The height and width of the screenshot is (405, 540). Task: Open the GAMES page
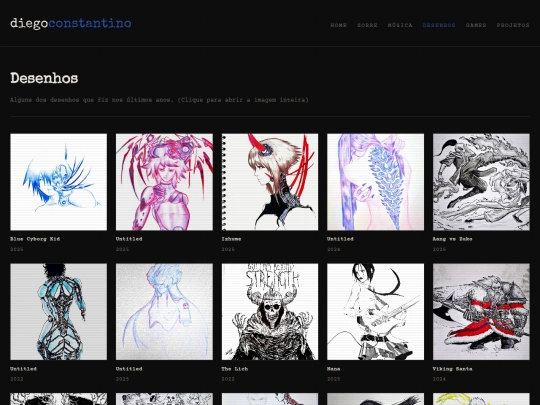(476, 25)
